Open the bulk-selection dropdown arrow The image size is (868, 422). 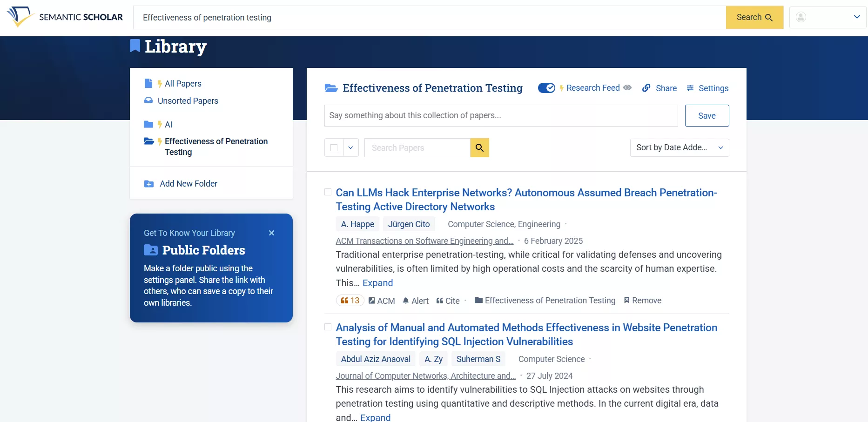coord(350,147)
